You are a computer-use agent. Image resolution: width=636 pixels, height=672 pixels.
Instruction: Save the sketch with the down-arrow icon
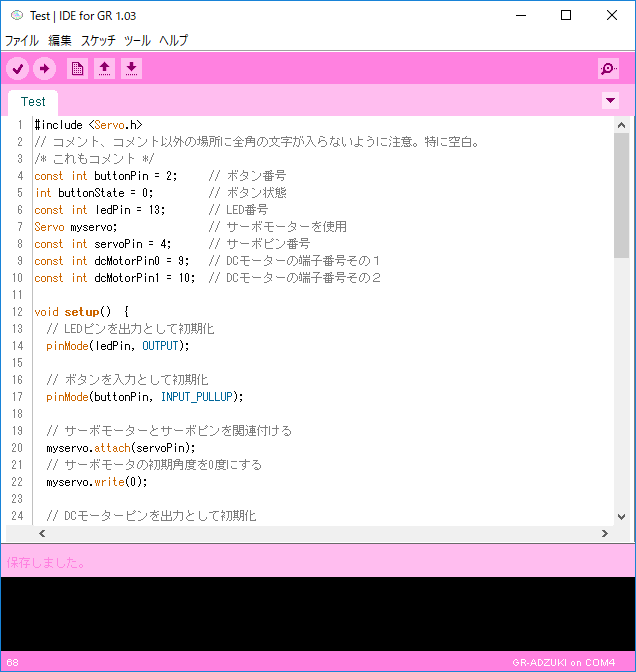(x=132, y=69)
